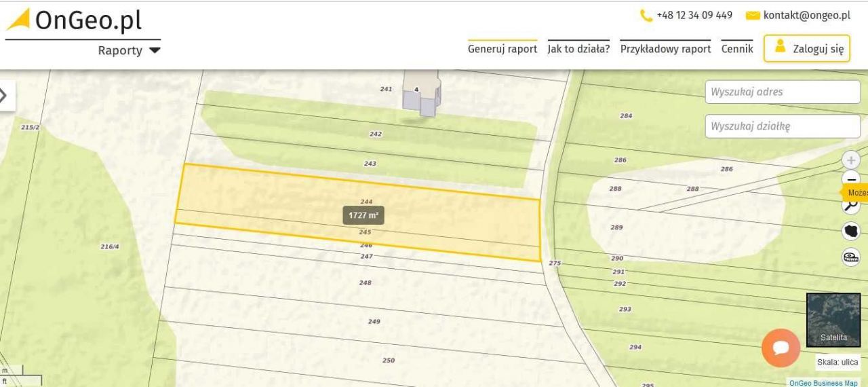Click the envelope email icon

(x=752, y=16)
